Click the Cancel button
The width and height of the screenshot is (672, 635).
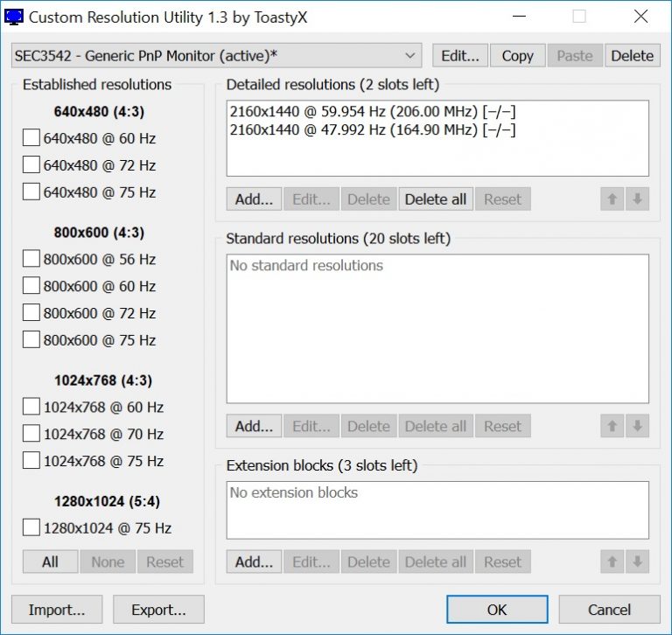(x=609, y=610)
